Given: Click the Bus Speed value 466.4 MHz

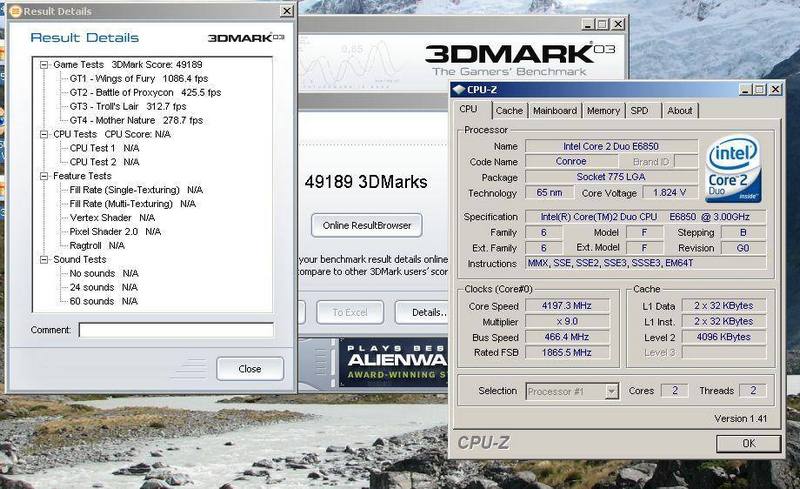Looking at the screenshot, I should pyautogui.click(x=567, y=337).
